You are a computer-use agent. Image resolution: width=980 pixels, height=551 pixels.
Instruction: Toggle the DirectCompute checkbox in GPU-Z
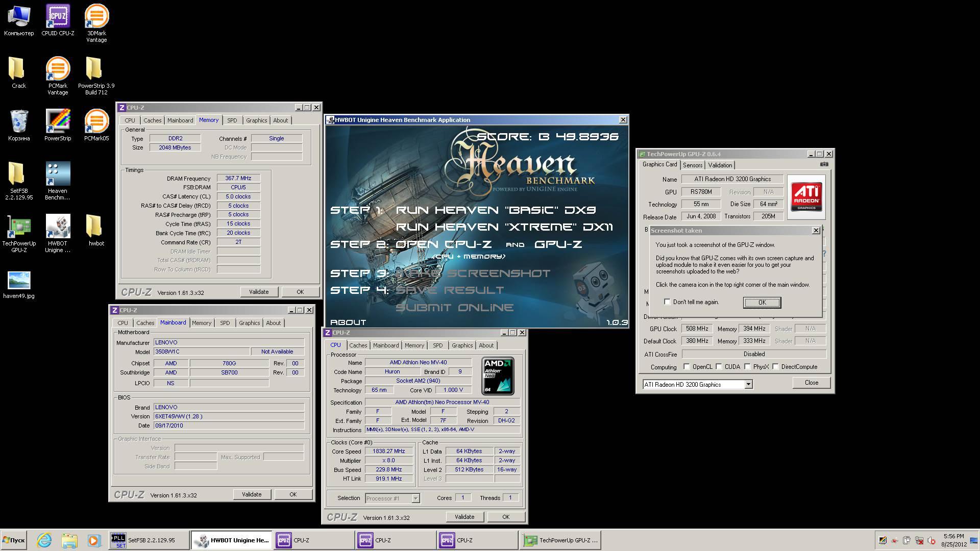click(x=775, y=367)
